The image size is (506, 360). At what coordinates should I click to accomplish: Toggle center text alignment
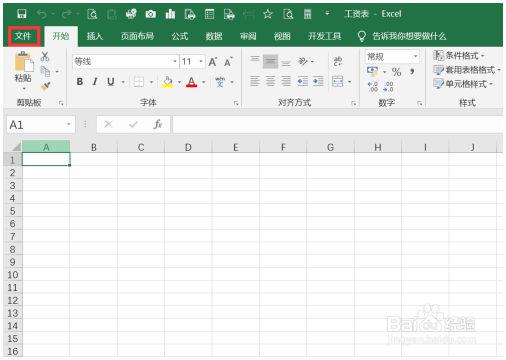(x=270, y=81)
